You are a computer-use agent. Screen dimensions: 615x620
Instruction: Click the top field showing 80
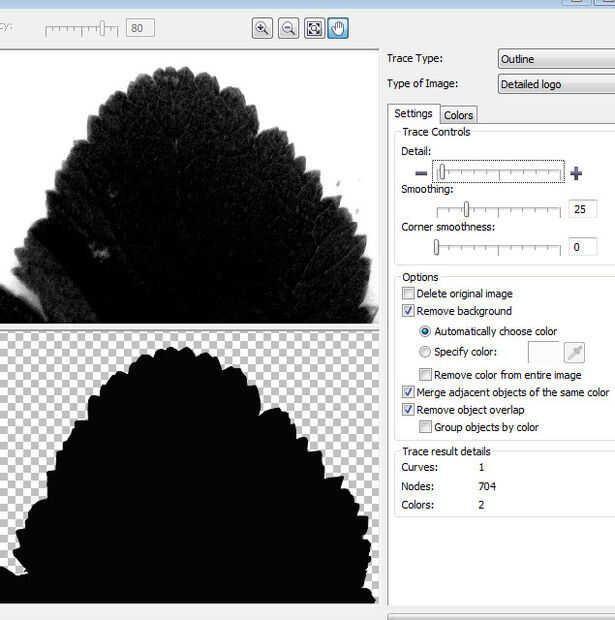coord(140,28)
